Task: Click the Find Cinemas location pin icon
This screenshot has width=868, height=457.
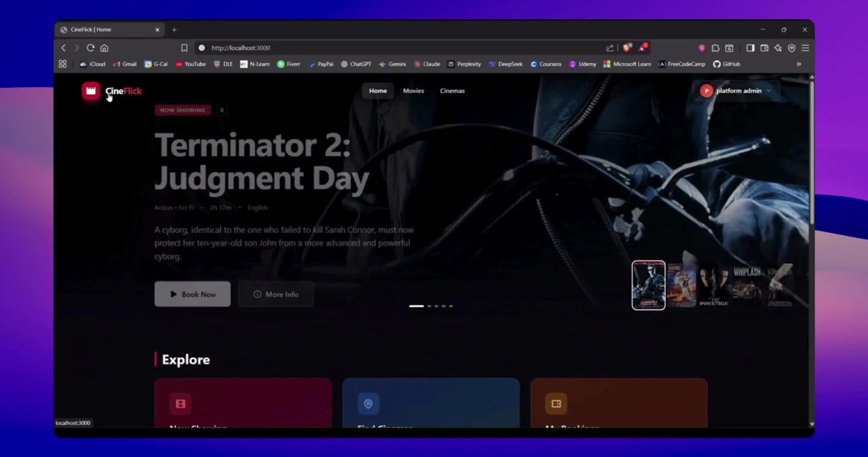Action: [x=368, y=404]
